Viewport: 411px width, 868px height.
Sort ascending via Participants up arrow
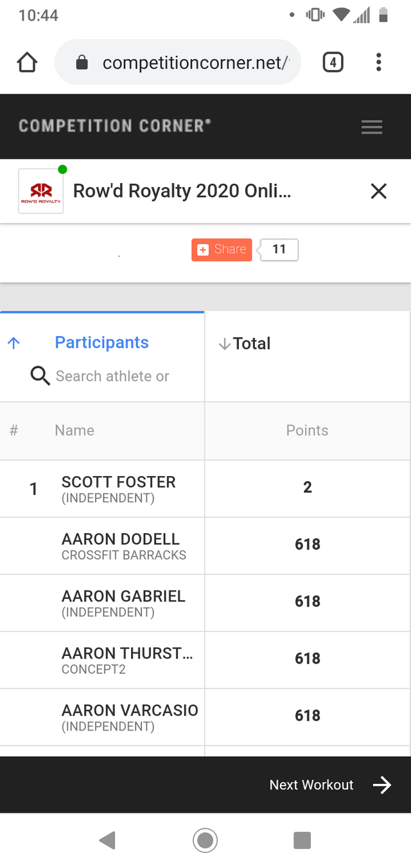pyautogui.click(x=13, y=343)
